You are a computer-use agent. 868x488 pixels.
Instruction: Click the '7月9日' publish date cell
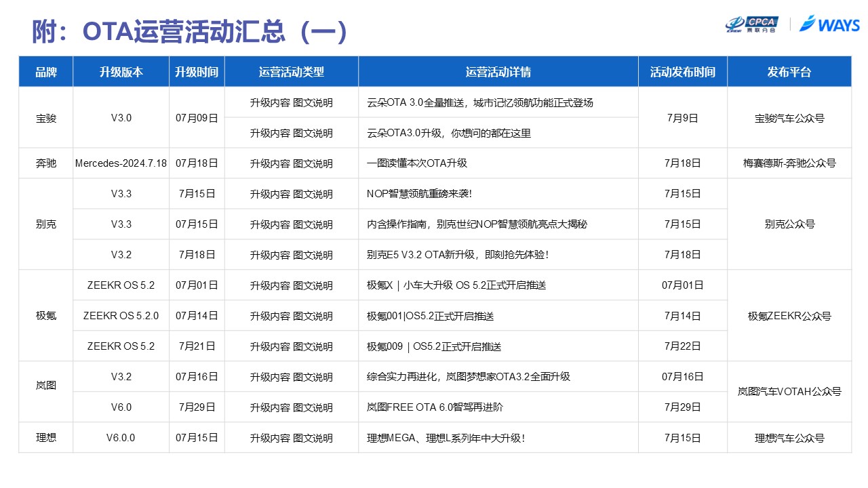[x=683, y=118]
